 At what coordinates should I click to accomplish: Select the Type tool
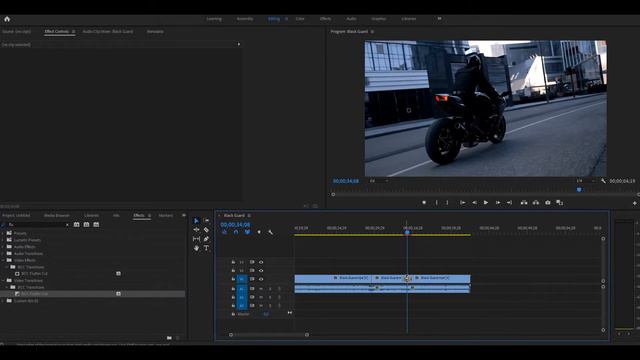(207, 248)
